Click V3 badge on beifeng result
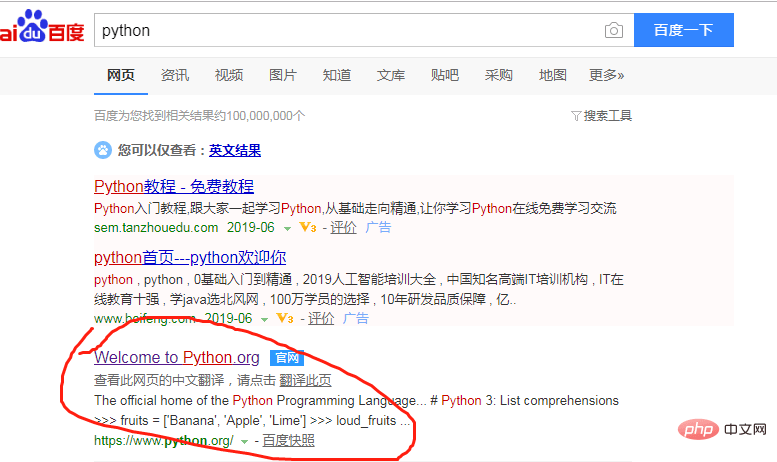 (285, 318)
